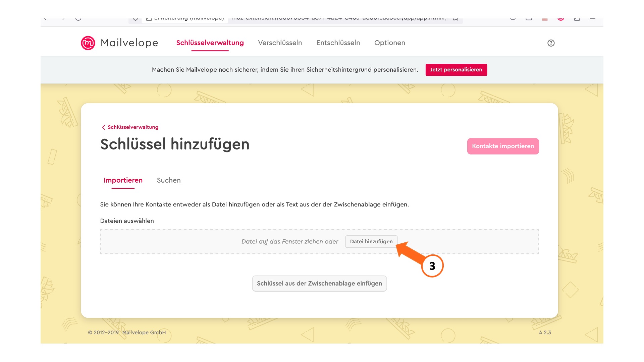Click the Kontakte importieren button
Viewport: 644px width, 362px height.
coord(503,146)
